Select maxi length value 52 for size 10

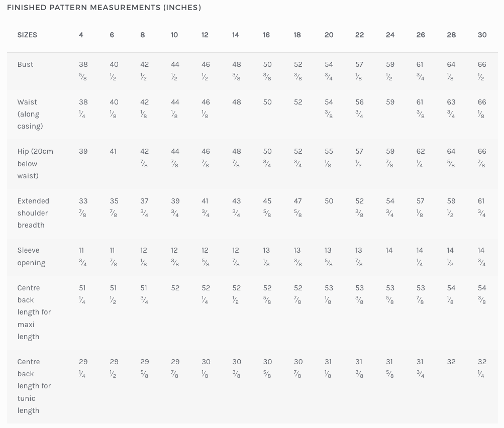pos(175,288)
